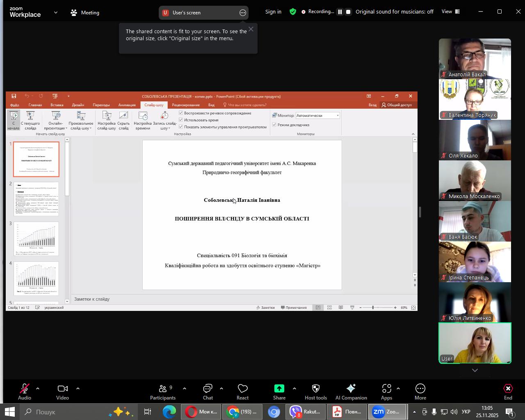Open the Zoom Apps icon
This screenshot has width=525, height=420.
(386, 391)
